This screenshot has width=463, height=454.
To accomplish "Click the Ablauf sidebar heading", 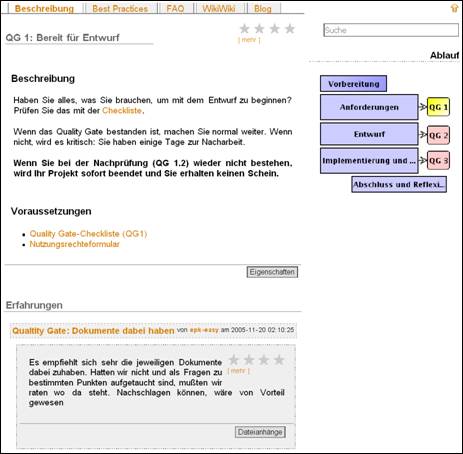I will [444, 55].
